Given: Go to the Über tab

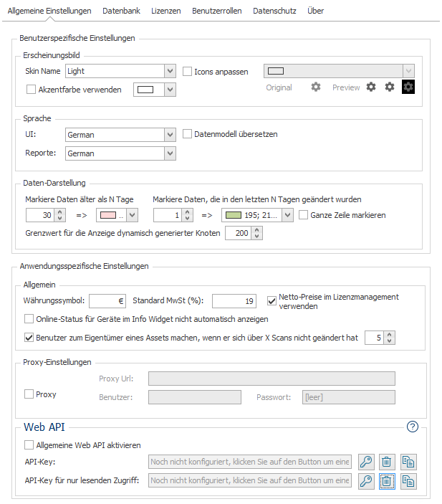Looking at the screenshot, I should point(315,11).
